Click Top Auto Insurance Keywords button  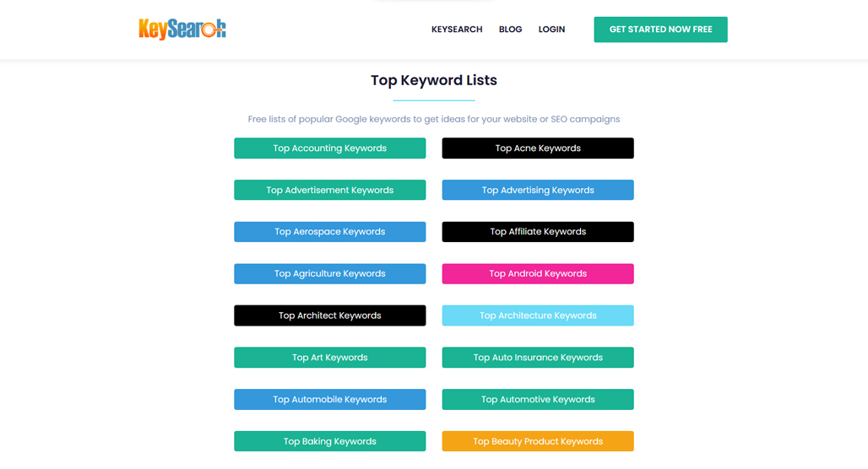[x=538, y=358]
